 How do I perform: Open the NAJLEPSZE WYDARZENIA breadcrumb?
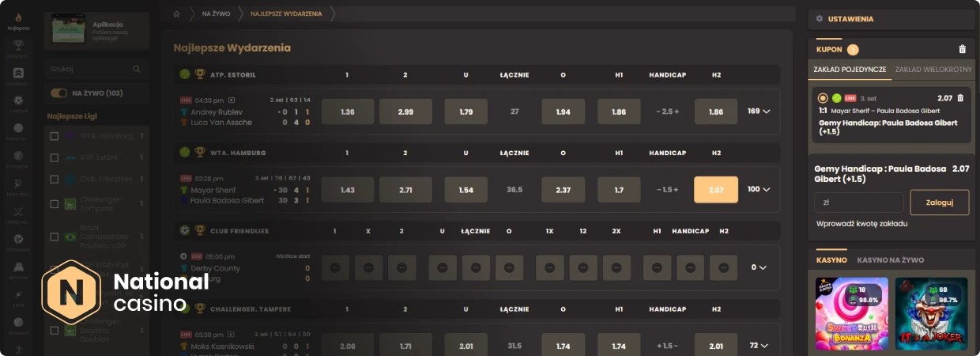[285, 13]
